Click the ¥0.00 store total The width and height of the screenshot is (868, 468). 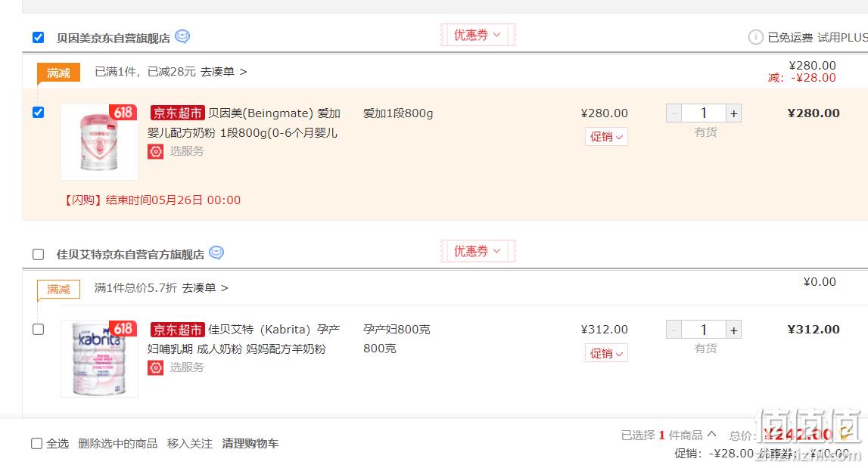820,282
